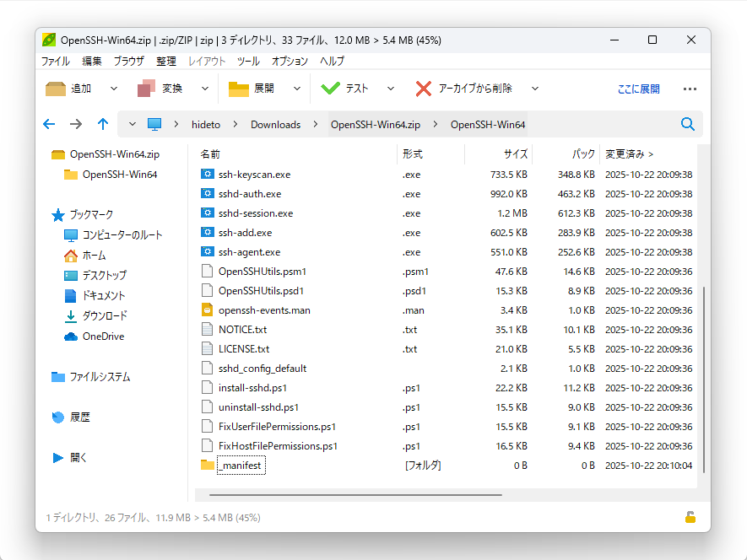Select the FixHostFilePermissions.ps1 file row
This screenshot has width=747, height=560.
click(446, 445)
